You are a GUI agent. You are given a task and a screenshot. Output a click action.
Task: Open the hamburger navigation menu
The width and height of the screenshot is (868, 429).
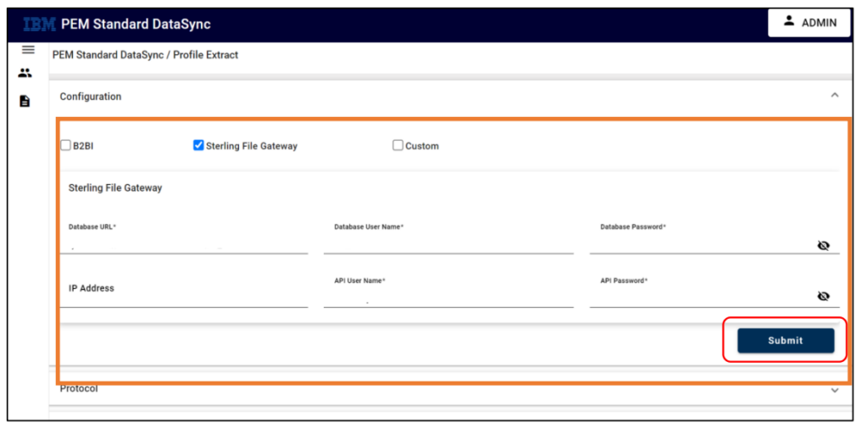[x=28, y=50]
